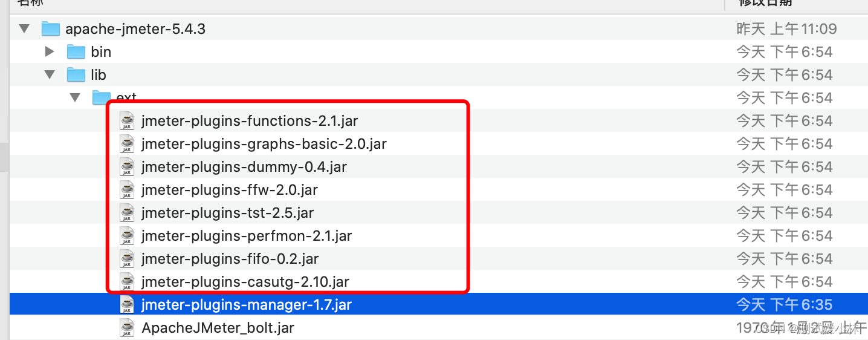
Task: Click the ApacheJMeter_bolt.jar file icon
Action: click(126, 327)
